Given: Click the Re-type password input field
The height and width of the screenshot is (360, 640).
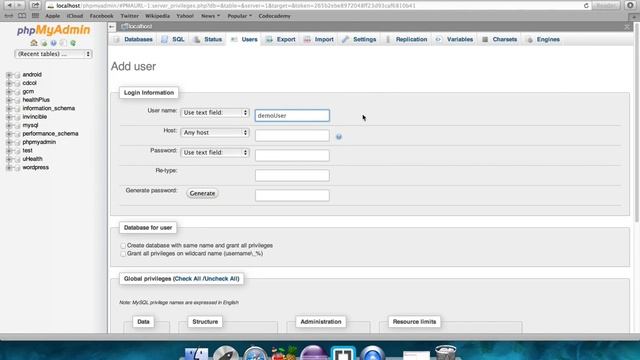Looking at the screenshot, I should tap(292, 176).
